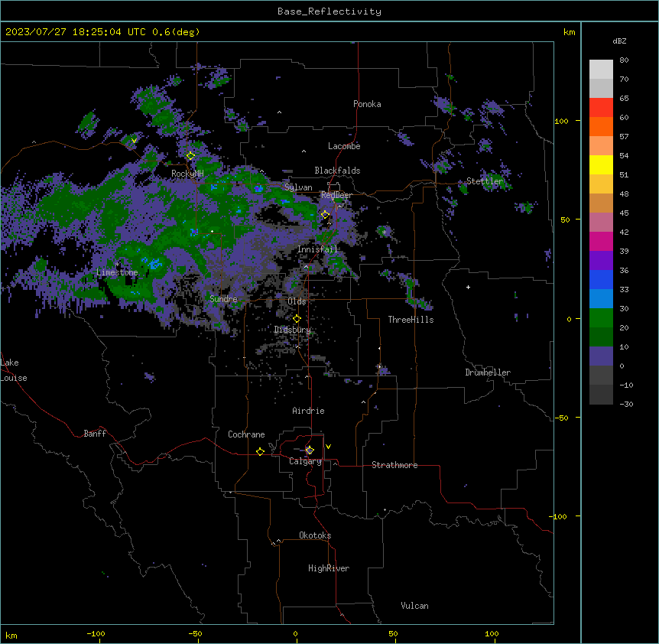Pick the magenta 39-42 dBZ legend swatch
The image size is (659, 644).
[x=601, y=241]
